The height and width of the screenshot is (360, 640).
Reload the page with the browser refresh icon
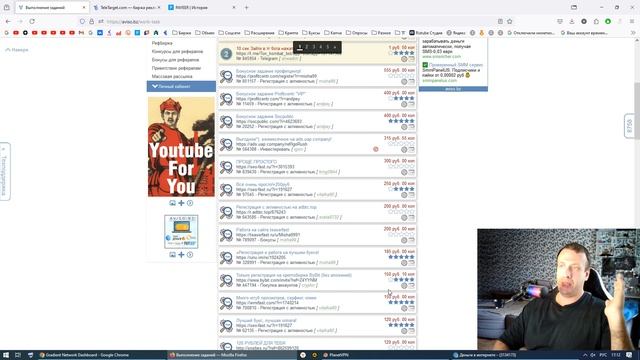pyautogui.click(x=32, y=21)
